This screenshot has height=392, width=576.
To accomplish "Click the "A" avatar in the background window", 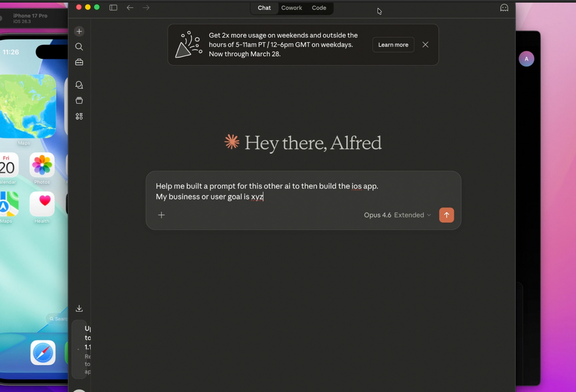I will [x=527, y=59].
